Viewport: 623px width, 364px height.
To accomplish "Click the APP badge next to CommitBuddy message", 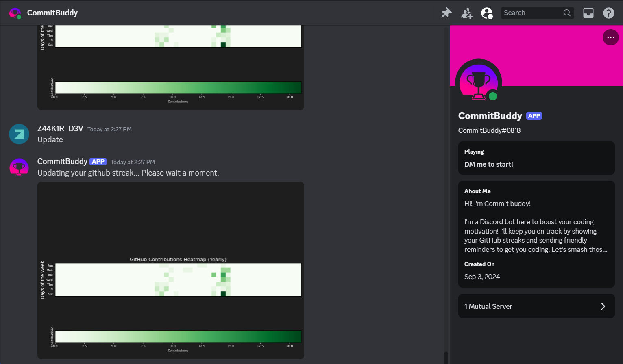I will click(x=98, y=162).
